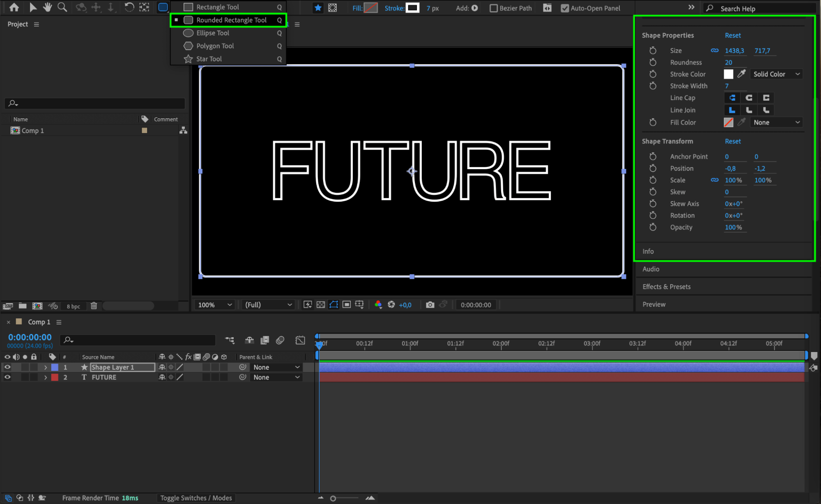
Task: Select the first Line Cap option
Action: point(732,98)
